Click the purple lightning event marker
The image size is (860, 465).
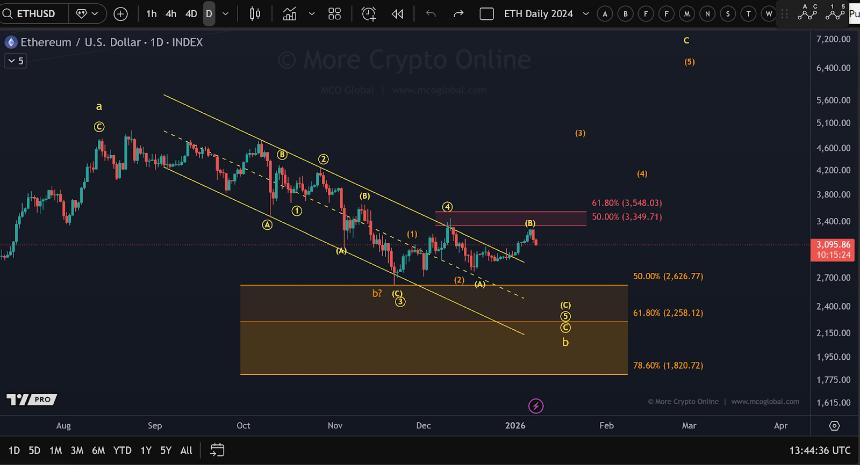(536, 405)
